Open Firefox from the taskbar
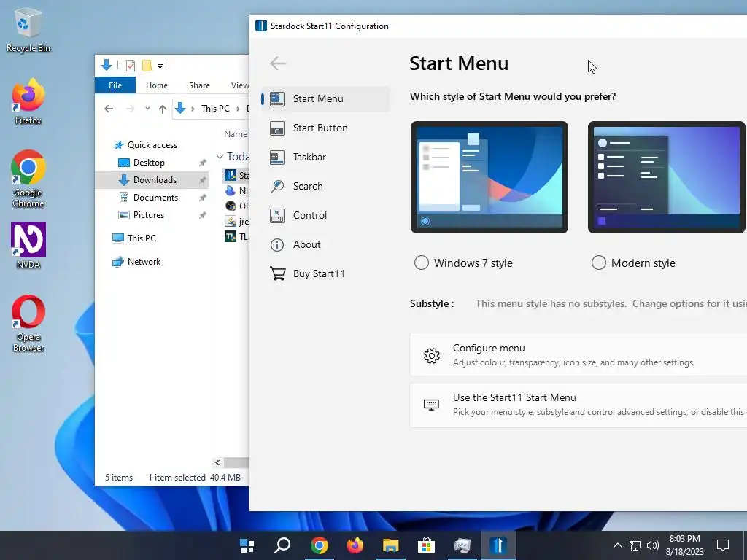This screenshot has width=747, height=560. 355,545
